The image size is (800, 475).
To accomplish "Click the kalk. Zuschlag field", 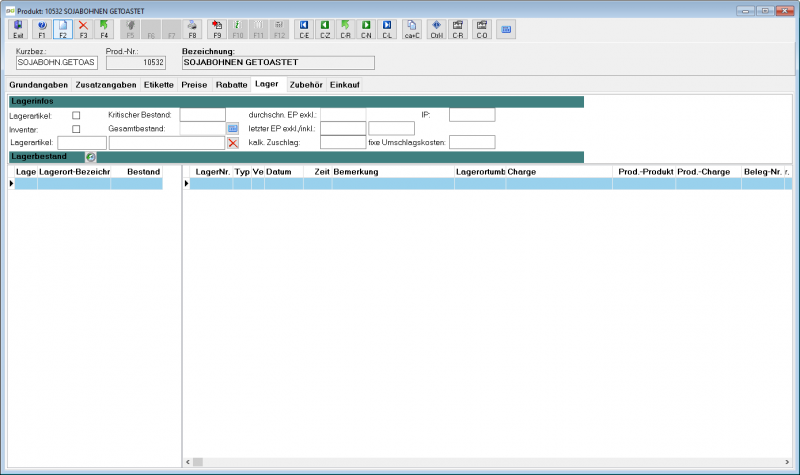I will pyautogui.click(x=343, y=142).
